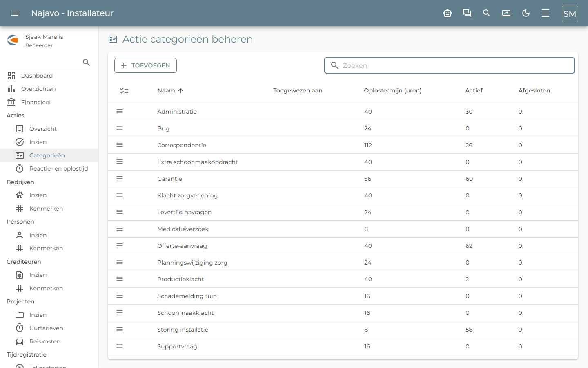Click the Oplostermijn (uren) column header
The width and height of the screenshot is (588, 368).
pos(393,90)
